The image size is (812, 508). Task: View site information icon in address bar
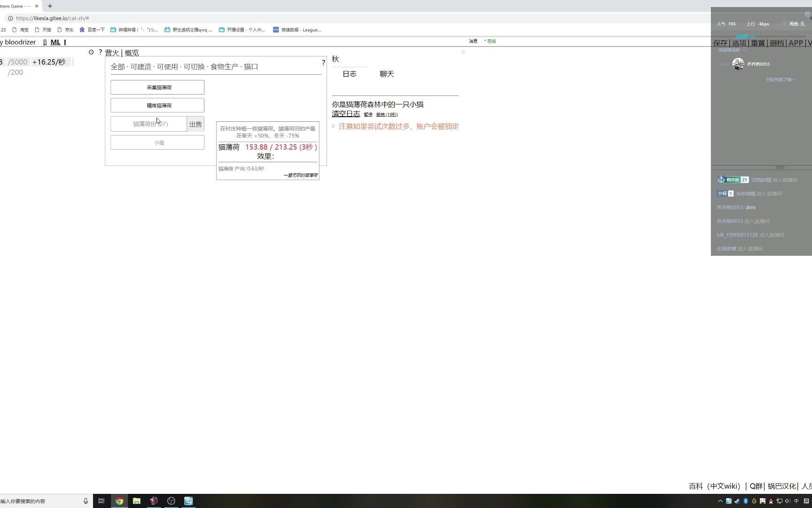coord(10,18)
